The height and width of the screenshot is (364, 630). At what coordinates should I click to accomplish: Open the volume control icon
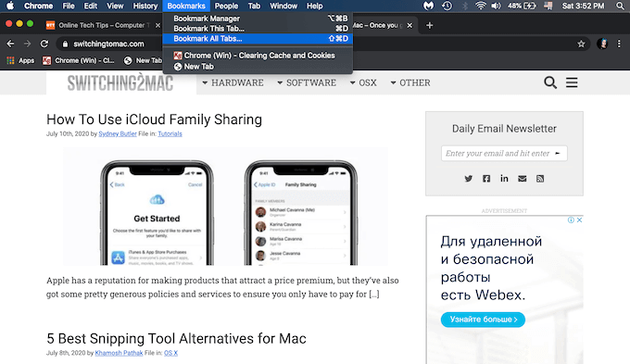point(497,6)
